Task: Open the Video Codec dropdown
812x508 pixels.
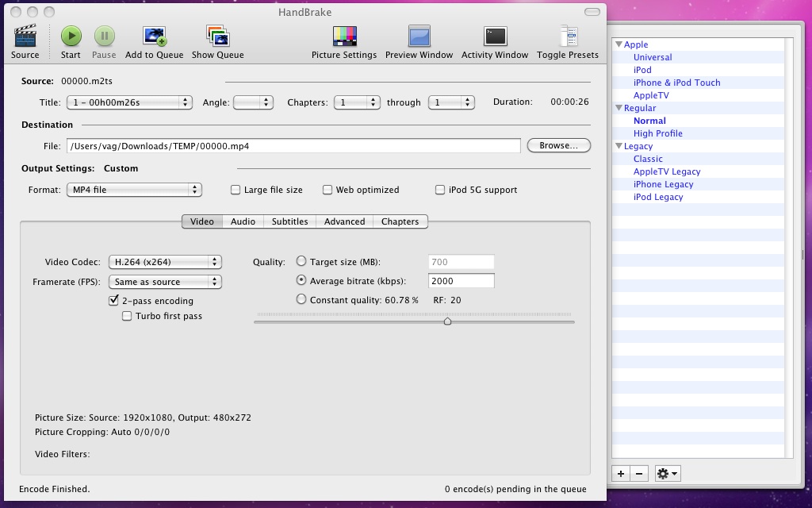Action: (x=165, y=262)
